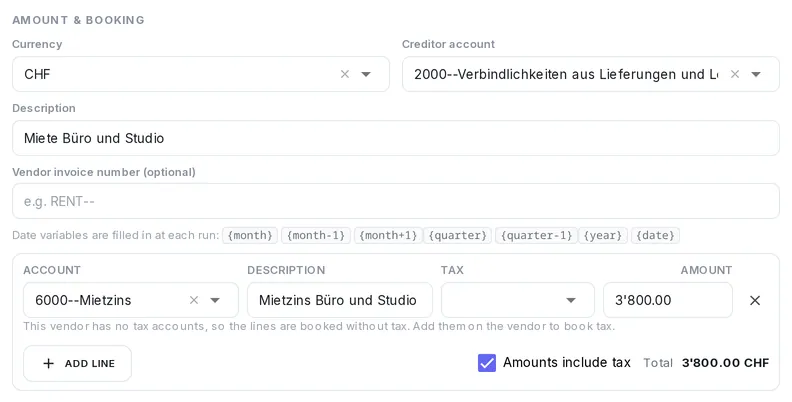Click the 6000--Mietzins account value

point(83,300)
